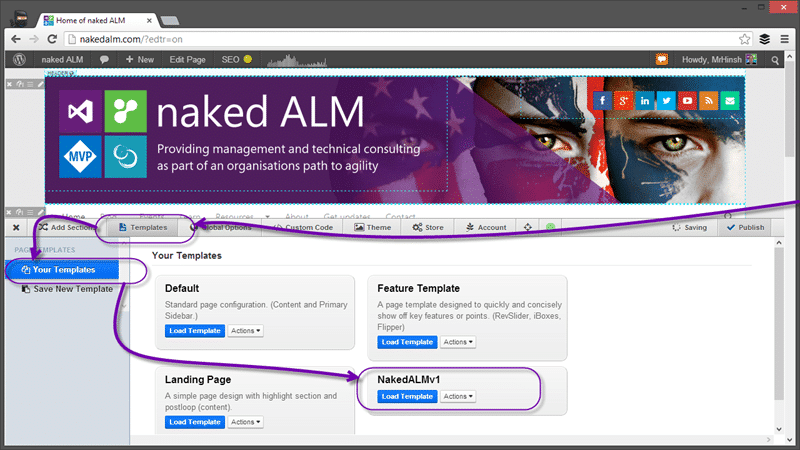This screenshot has width=800, height=450.
Task: Click the Buffer layers extension icon
Action: click(x=764, y=39)
